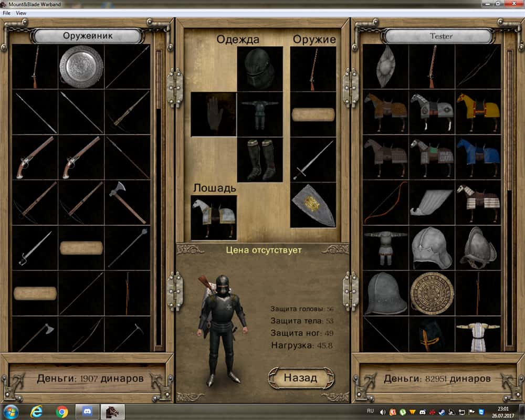
Task: Click the Назад button
Action: tap(301, 377)
